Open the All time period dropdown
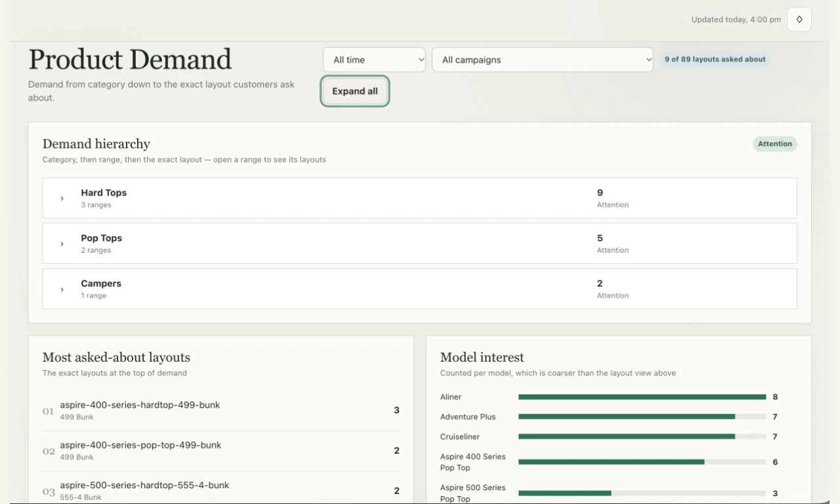 tap(374, 60)
